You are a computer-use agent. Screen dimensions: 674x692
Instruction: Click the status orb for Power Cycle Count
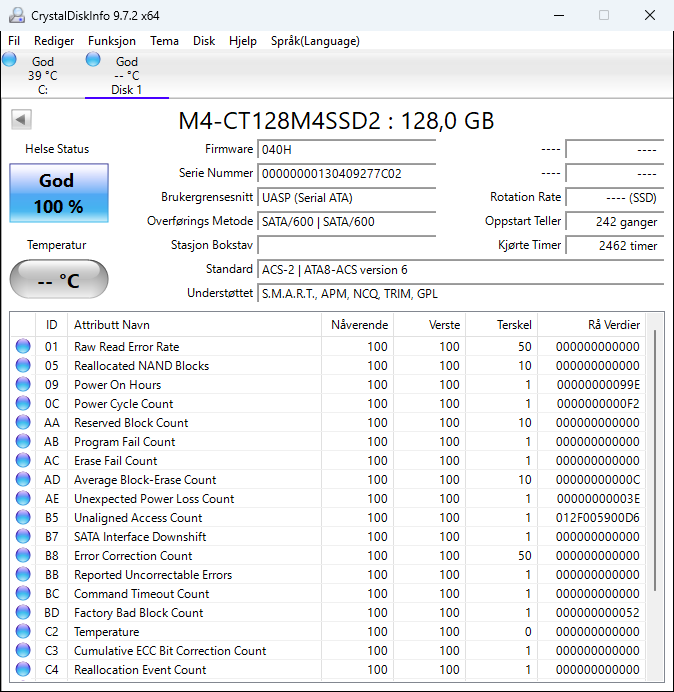23,403
